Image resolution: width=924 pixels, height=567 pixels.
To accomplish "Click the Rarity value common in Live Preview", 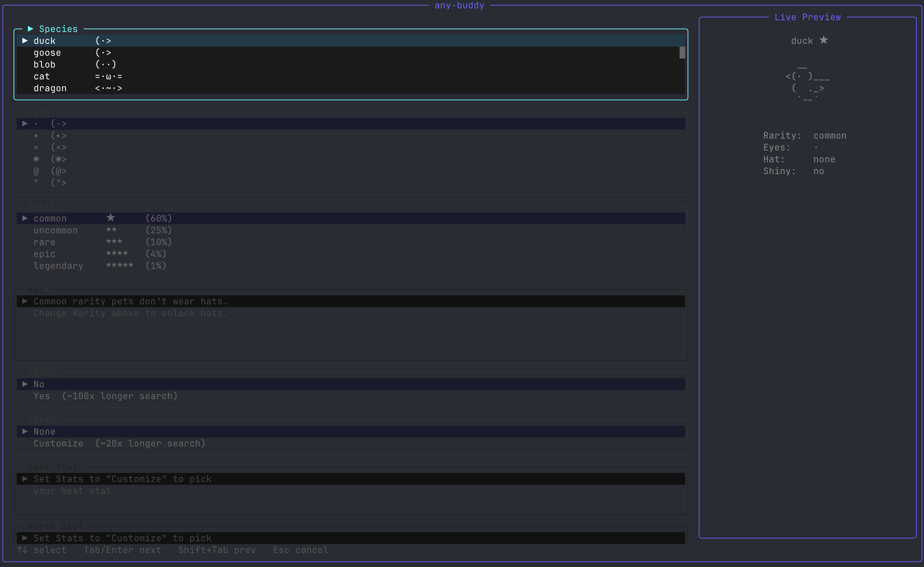I will click(x=830, y=136).
